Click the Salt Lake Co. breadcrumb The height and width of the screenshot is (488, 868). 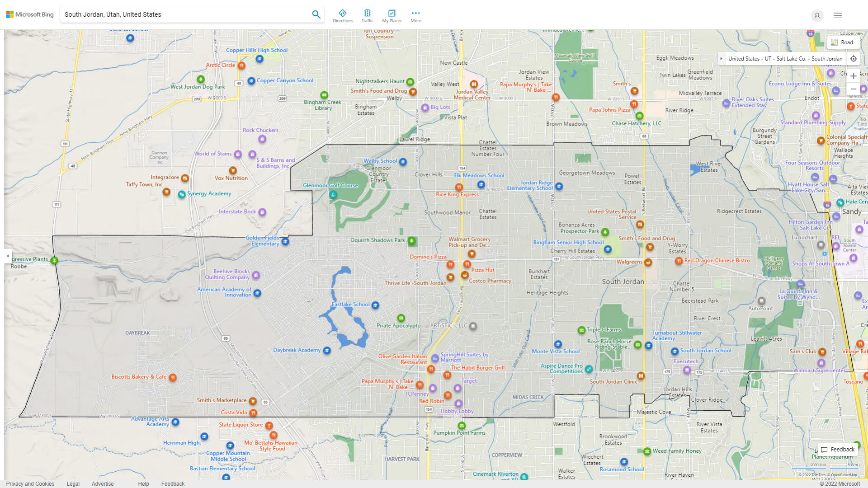[x=791, y=59]
